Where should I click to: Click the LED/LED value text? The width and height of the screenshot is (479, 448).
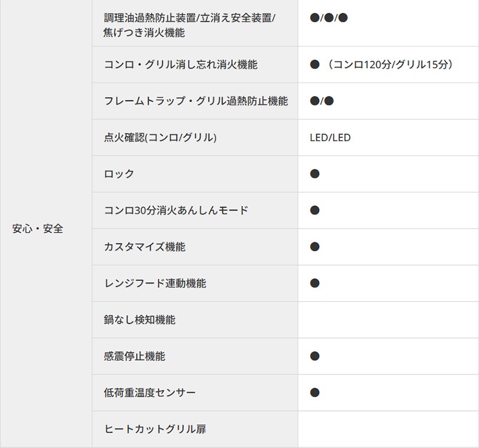(331, 138)
